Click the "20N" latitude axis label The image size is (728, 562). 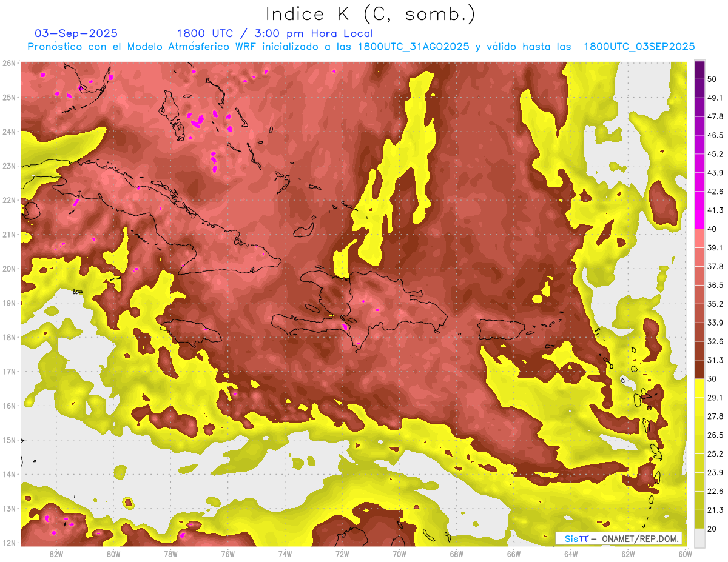pos(9,269)
